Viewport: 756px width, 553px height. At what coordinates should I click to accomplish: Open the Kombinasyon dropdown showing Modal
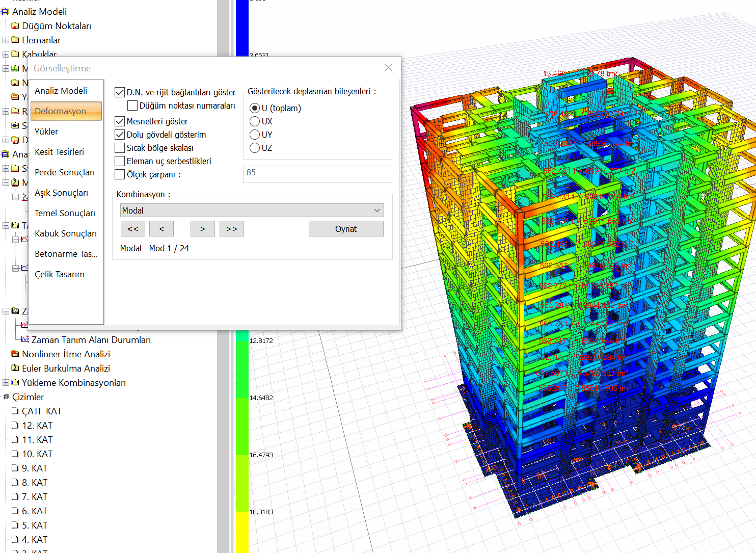[x=252, y=210]
